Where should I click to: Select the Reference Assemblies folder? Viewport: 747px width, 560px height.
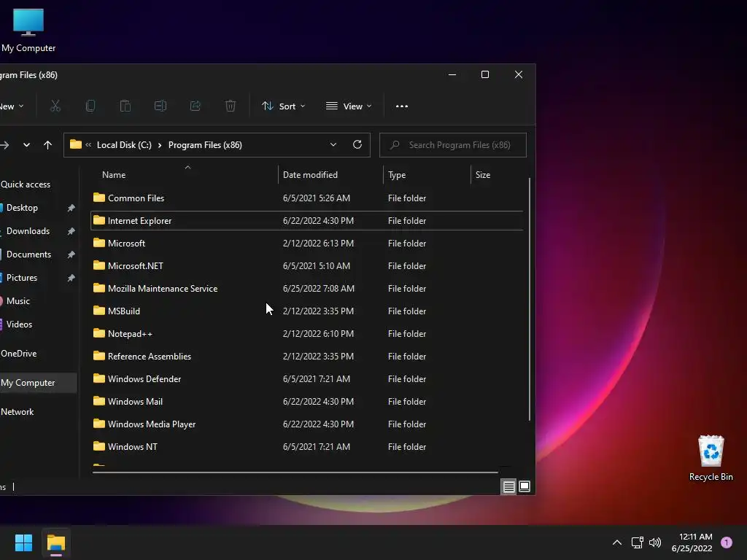(307, 356)
